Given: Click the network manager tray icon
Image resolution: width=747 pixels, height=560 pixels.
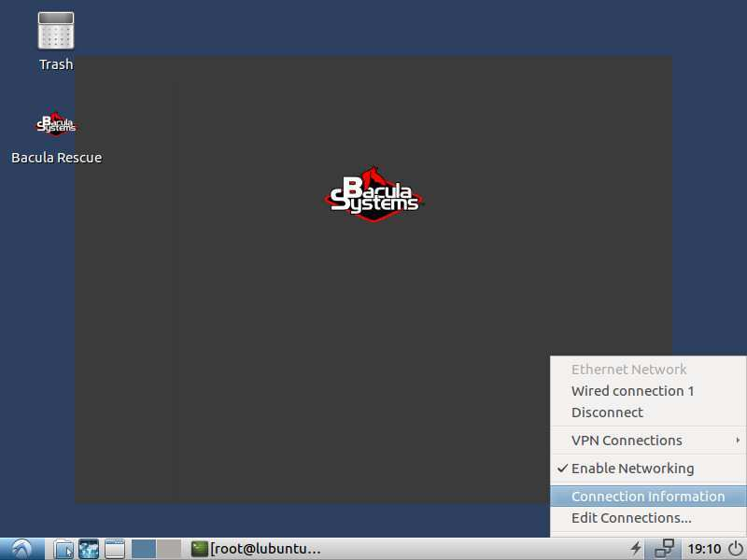Looking at the screenshot, I should tap(665, 549).
